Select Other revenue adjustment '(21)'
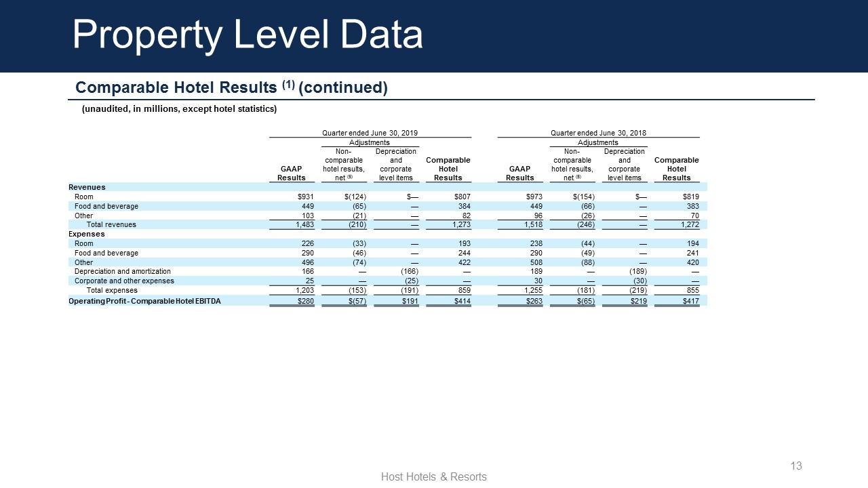Viewport: 868px width, 488px height. coord(357,216)
